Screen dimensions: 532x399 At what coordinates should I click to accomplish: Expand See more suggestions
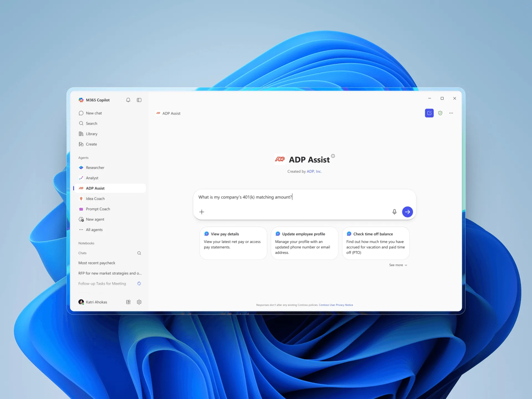[x=398, y=265]
